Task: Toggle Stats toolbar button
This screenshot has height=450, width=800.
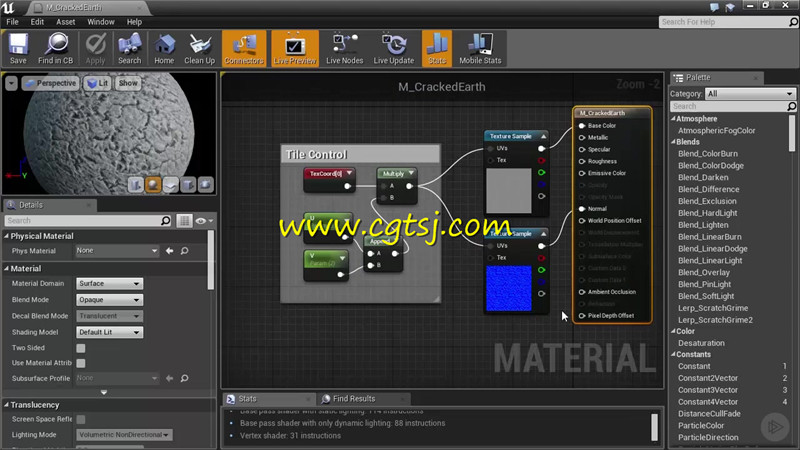Action: point(437,48)
